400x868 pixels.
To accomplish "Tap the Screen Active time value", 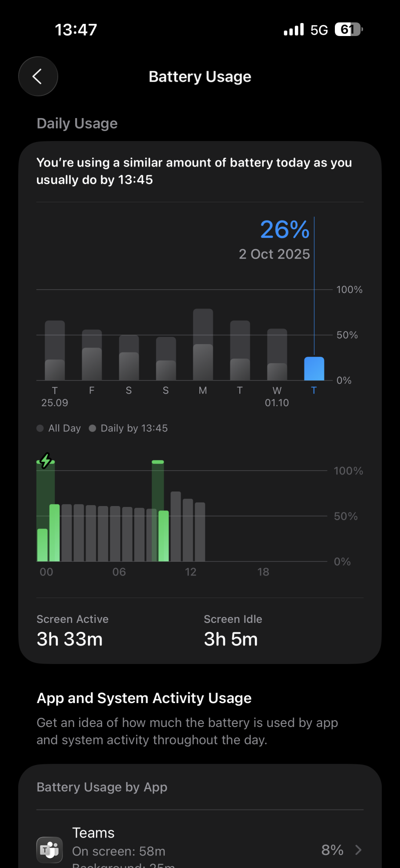I will pos(69,639).
